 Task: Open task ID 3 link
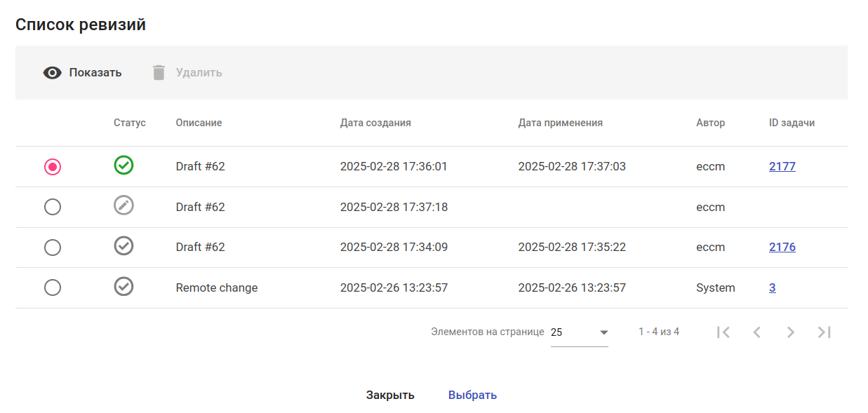point(772,288)
